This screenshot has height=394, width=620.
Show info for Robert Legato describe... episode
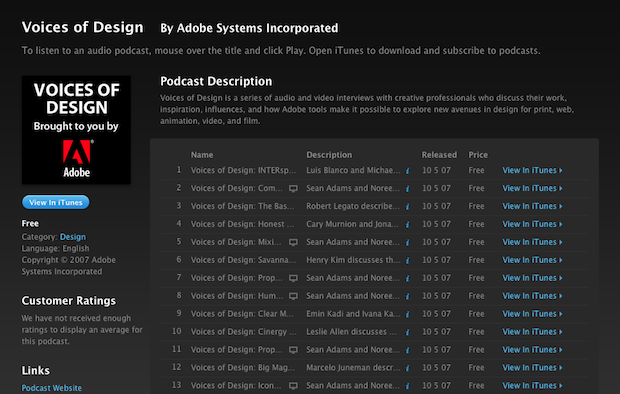(407, 206)
